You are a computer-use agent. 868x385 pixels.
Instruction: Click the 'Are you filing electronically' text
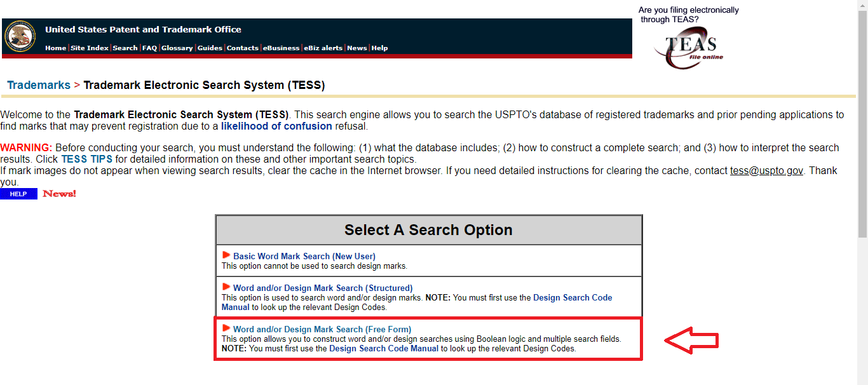click(x=689, y=15)
